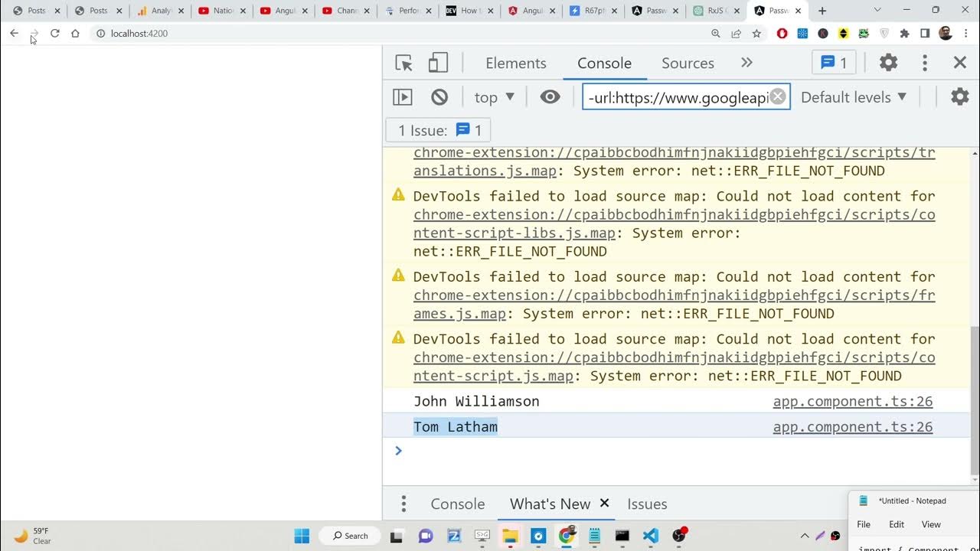This screenshot has width=980, height=551.
Task: Reload the localhost page
Action: 55,33
